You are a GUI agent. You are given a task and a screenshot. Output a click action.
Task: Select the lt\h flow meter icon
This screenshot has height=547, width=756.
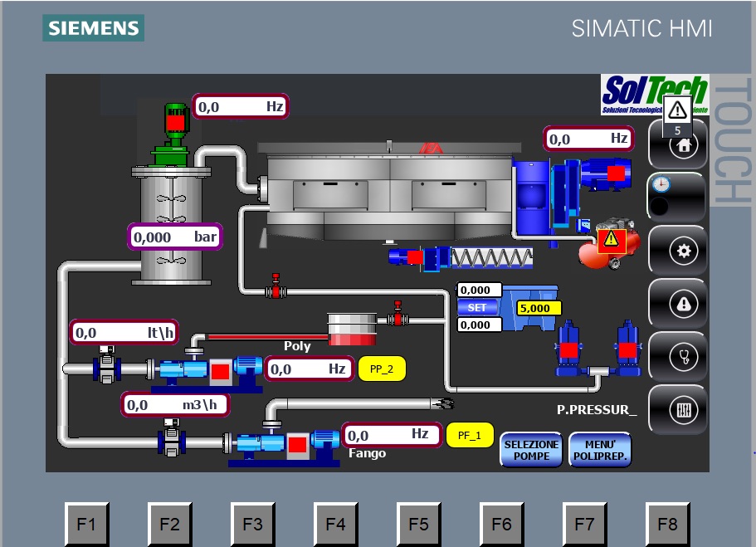(106, 364)
